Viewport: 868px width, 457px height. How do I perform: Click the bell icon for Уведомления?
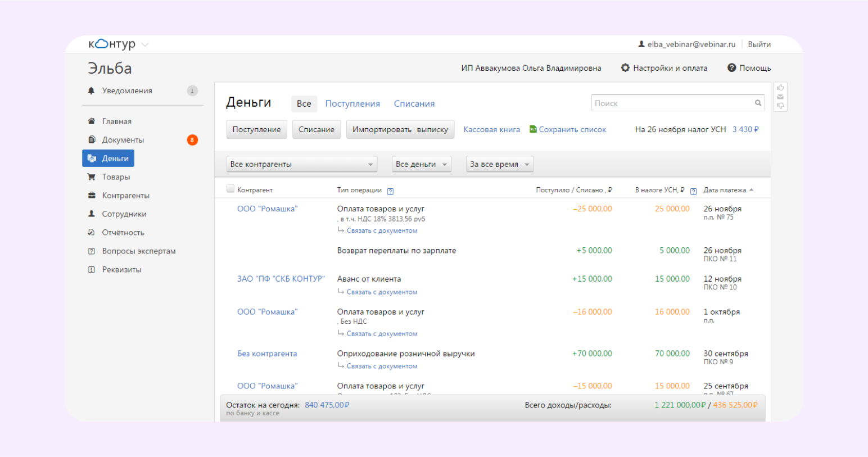click(91, 91)
